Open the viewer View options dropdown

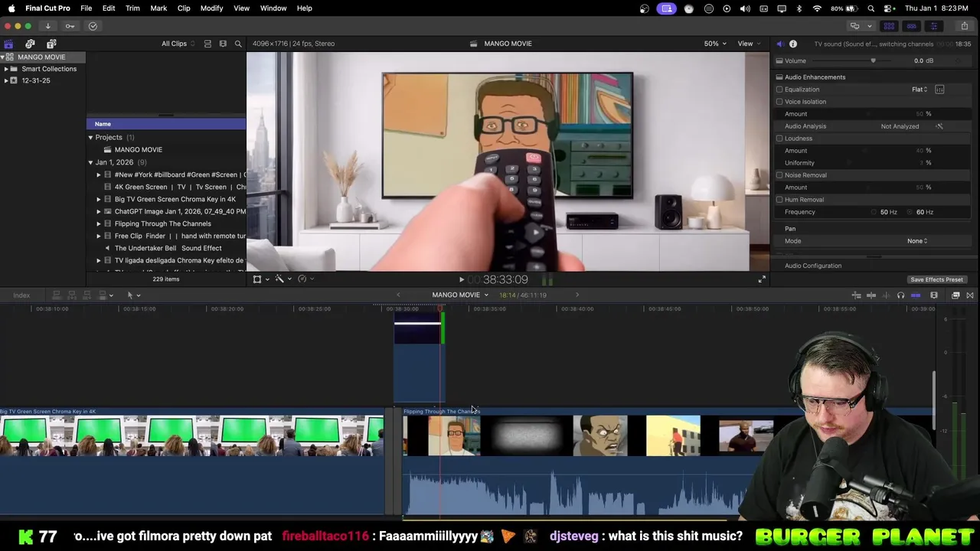tap(749, 44)
